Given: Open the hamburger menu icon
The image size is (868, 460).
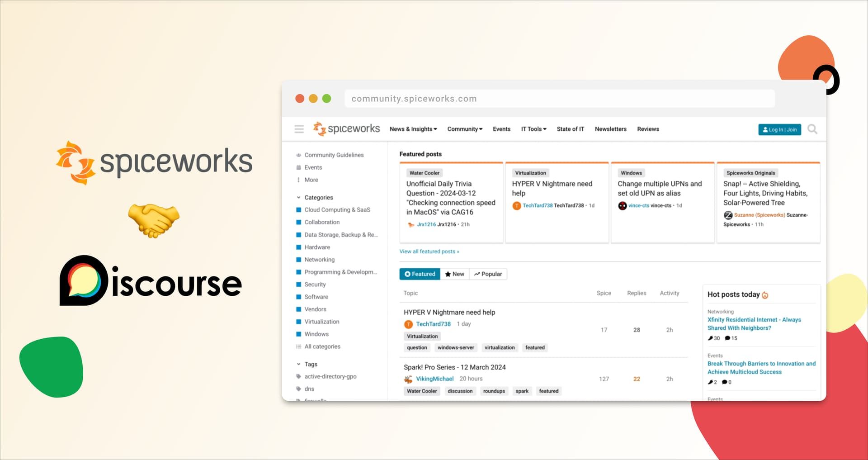Looking at the screenshot, I should point(299,129).
